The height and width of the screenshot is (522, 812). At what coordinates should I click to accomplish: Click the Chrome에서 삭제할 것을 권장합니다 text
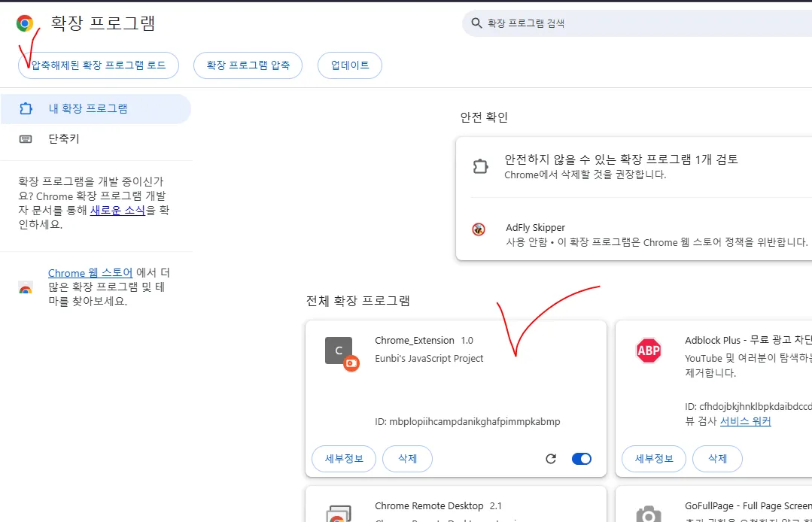point(585,175)
